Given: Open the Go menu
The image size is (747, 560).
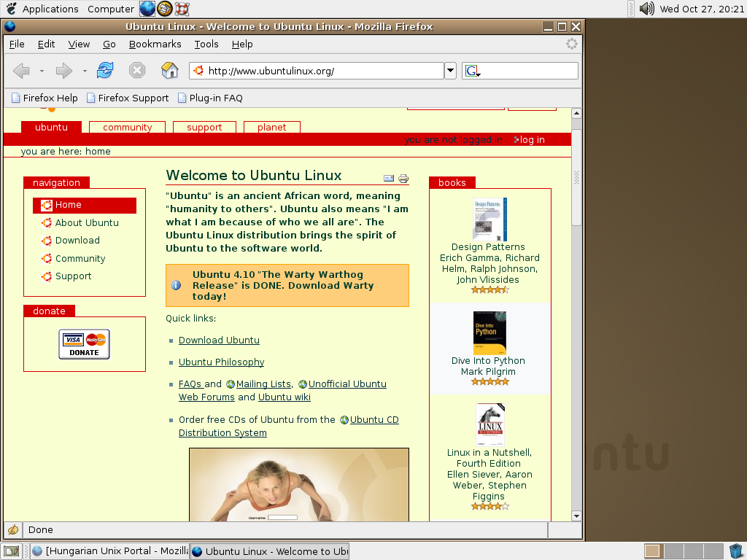Looking at the screenshot, I should [x=109, y=44].
